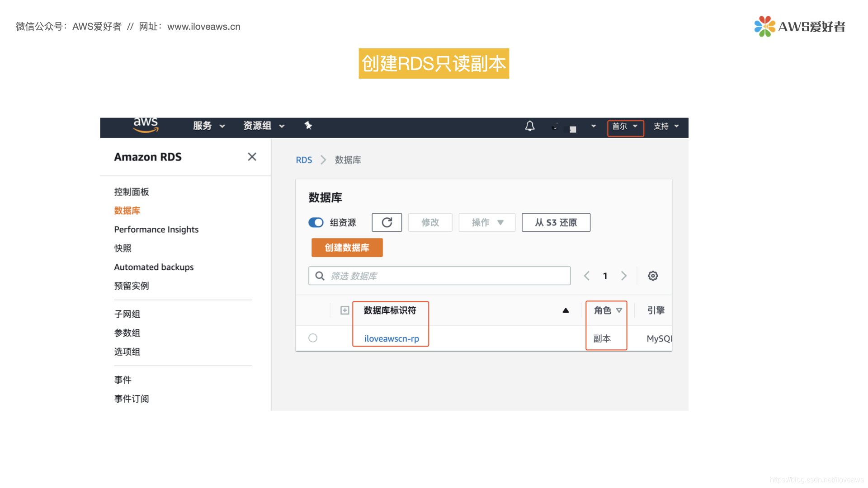Toggle the 组资源 group resources switch
This screenshot has height=488, width=868.
(x=316, y=222)
